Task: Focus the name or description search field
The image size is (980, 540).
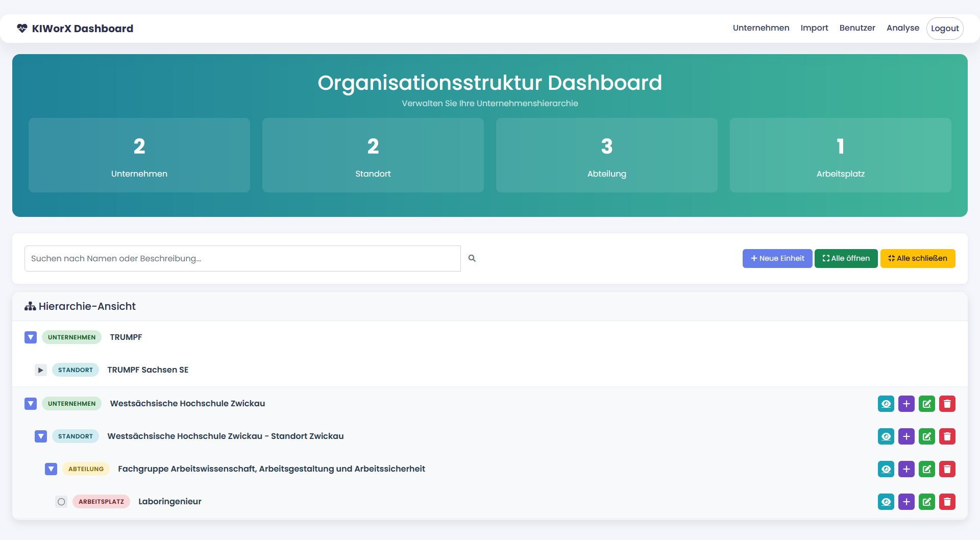Action: 242,258
